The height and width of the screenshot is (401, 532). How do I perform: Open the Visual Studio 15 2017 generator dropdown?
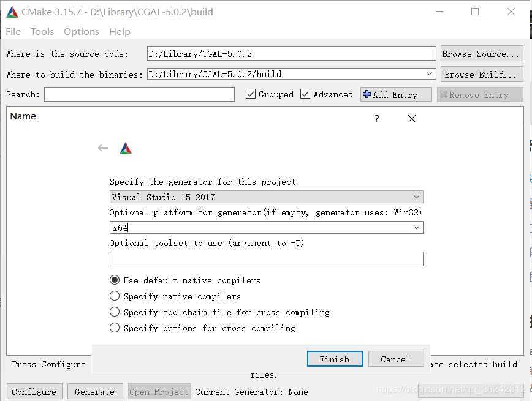[x=267, y=197]
